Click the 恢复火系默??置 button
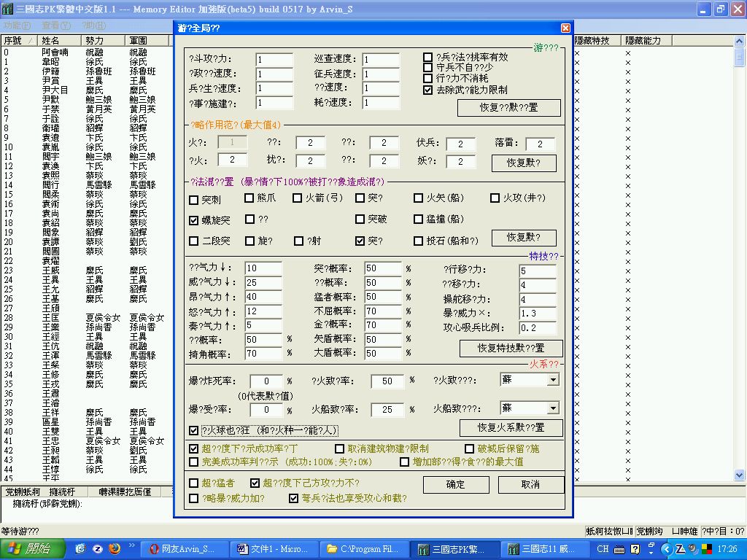Image resolution: width=747 pixels, height=560 pixels. [511, 427]
